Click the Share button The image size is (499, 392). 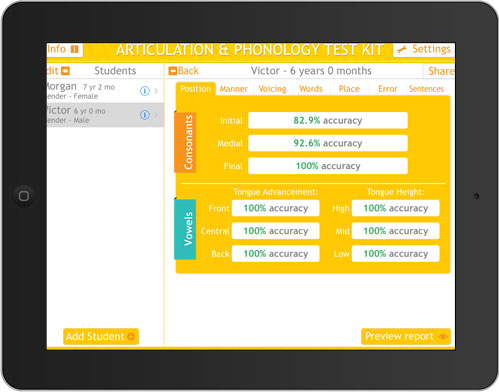(439, 71)
